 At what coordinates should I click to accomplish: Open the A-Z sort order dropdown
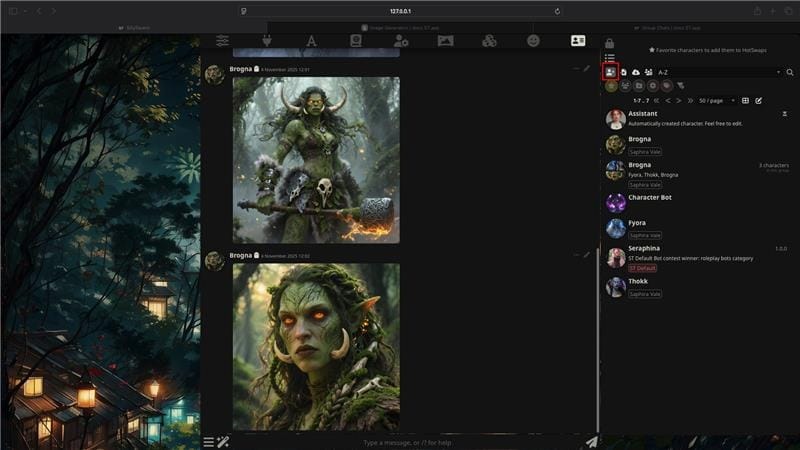click(x=718, y=72)
